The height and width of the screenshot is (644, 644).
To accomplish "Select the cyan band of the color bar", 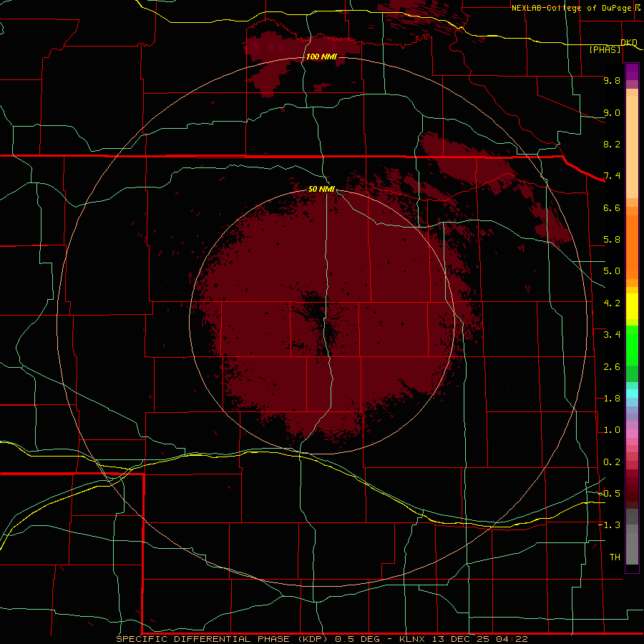I will [632, 394].
